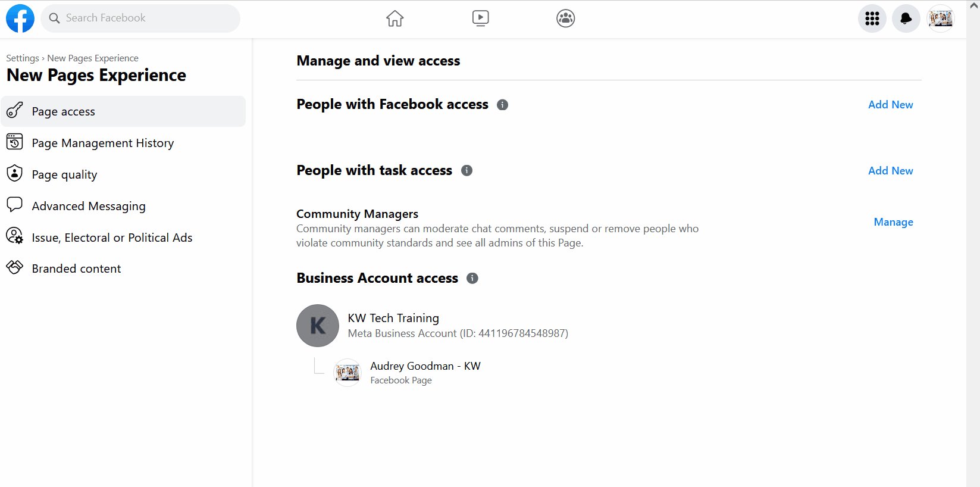Manage Community Managers
980x487 pixels.
pyautogui.click(x=893, y=222)
